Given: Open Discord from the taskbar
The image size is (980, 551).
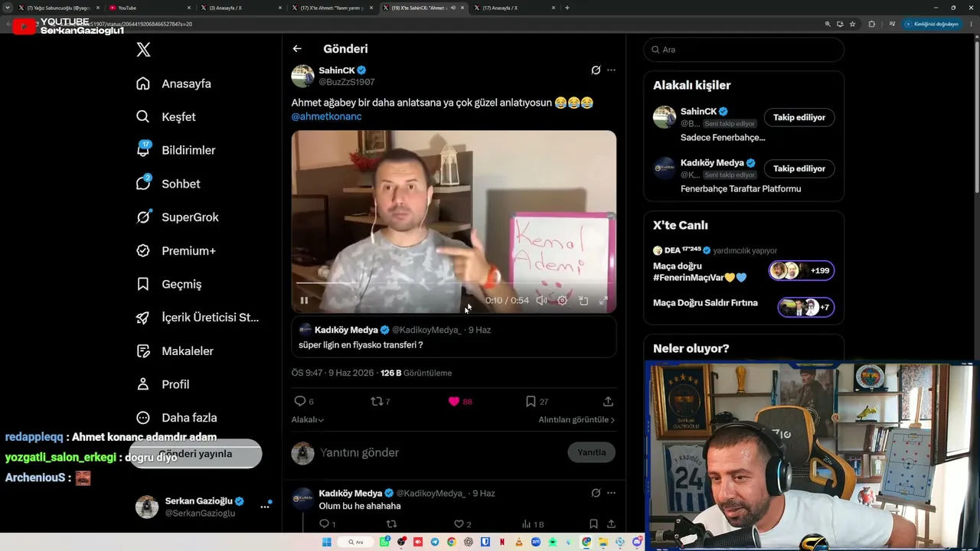Looking at the screenshot, I should click(x=637, y=543).
